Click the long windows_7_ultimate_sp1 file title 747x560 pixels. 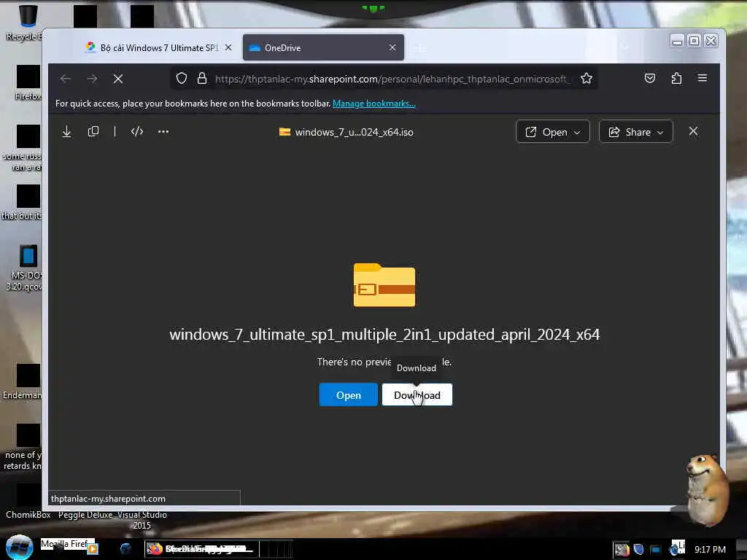(384, 334)
